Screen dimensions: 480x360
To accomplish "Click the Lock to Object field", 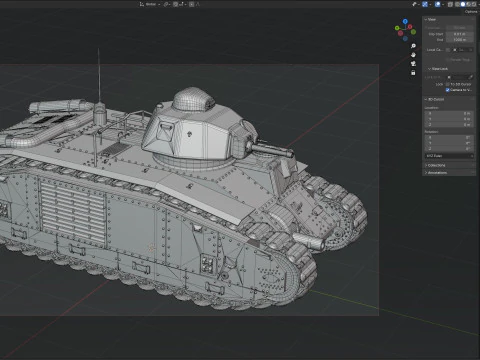I will coord(458,77).
